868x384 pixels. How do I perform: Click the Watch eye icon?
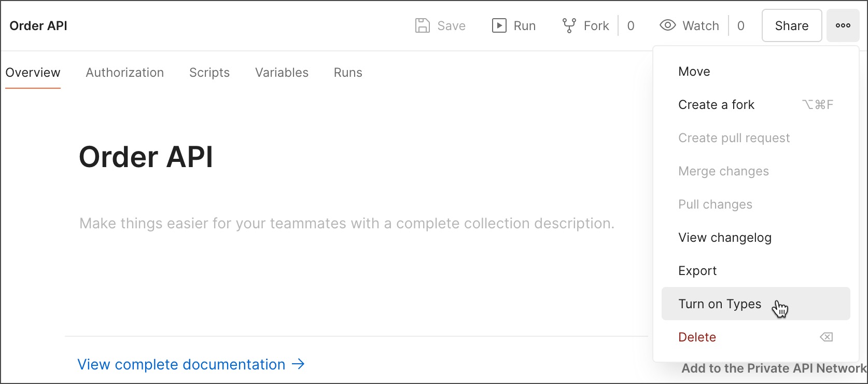667,25
